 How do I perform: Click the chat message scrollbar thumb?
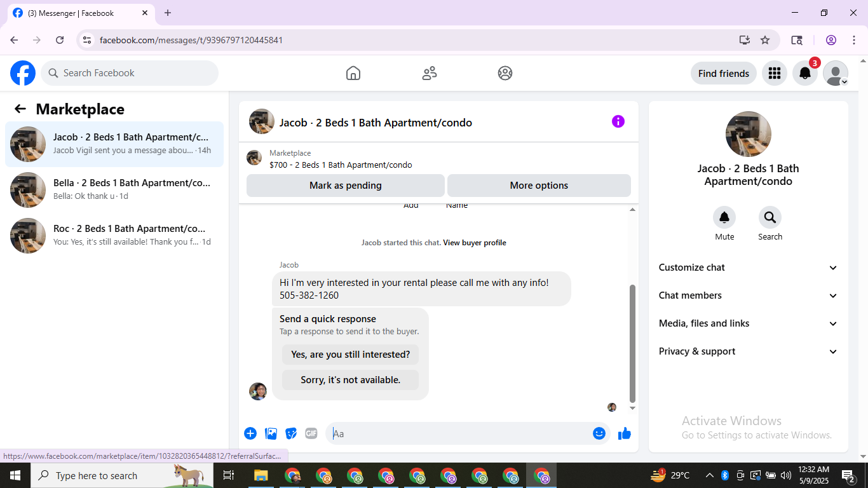pyautogui.click(x=632, y=343)
